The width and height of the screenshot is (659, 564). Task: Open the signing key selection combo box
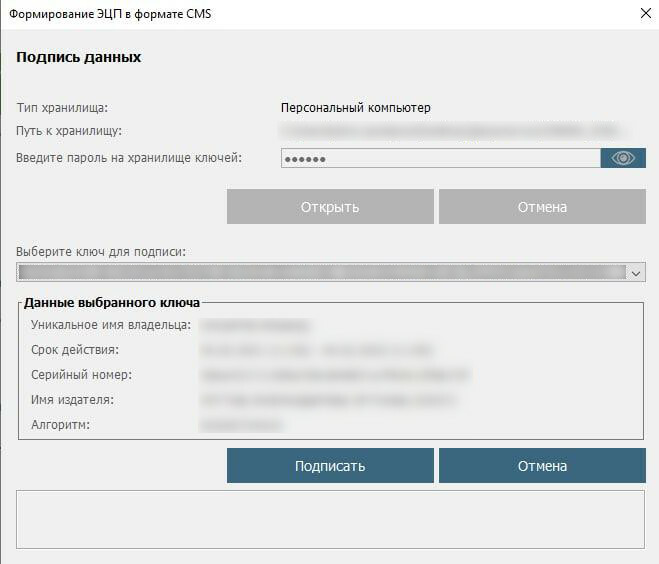coord(320,272)
